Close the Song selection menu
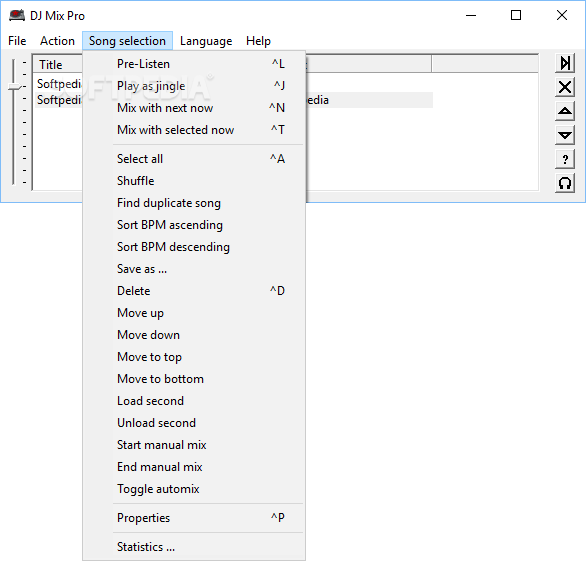586x561 pixels. click(127, 41)
